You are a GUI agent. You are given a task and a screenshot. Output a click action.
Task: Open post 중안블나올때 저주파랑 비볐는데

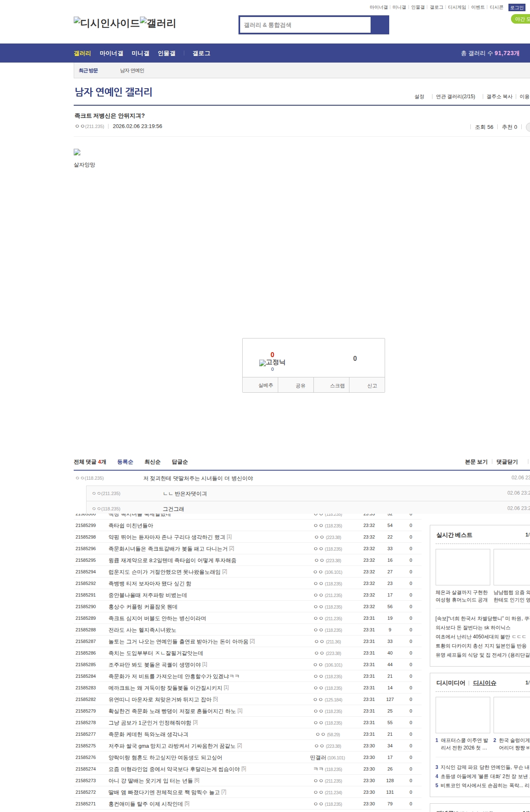click(148, 595)
